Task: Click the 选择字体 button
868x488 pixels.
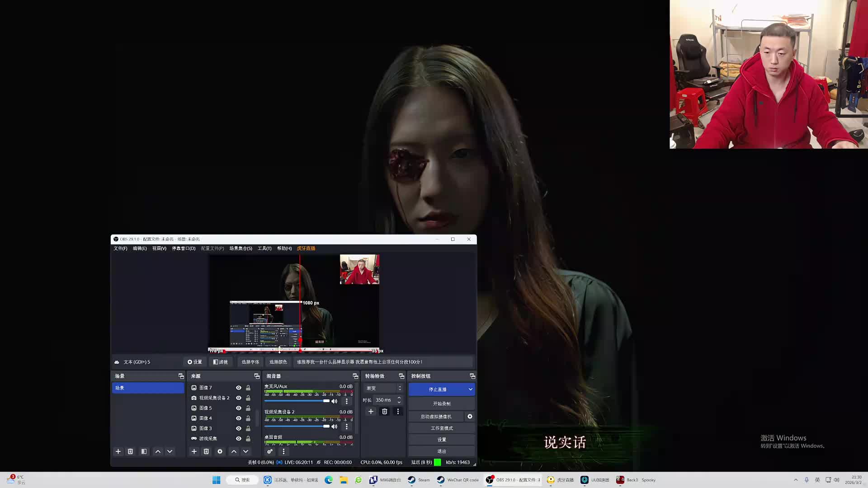Action: point(250,362)
